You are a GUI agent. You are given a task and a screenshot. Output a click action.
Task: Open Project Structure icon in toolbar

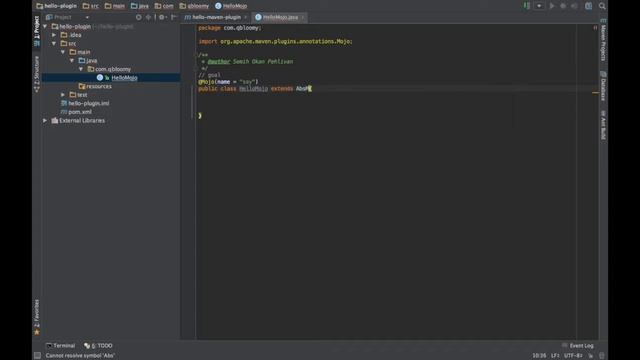(589, 6)
